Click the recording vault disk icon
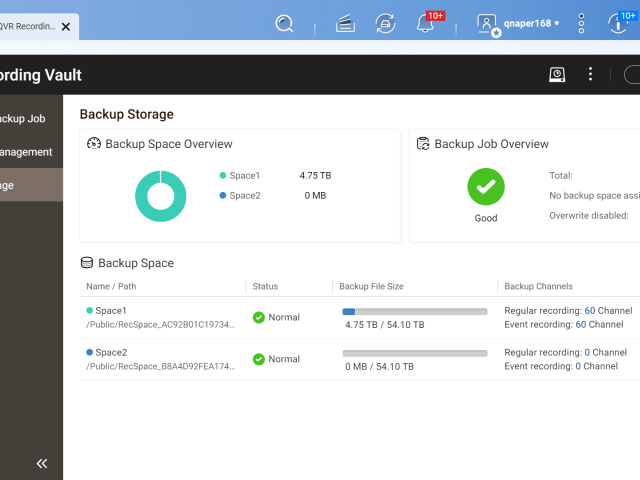Image resolution: width=640 pixels, height=480 pixels. (x=557, y=75)
